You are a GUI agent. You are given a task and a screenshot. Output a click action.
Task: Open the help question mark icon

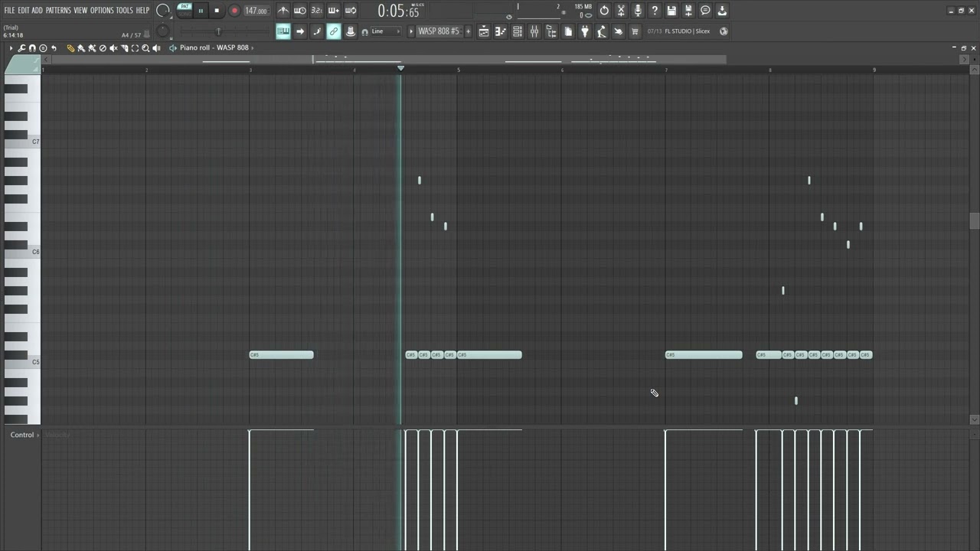pos(655,11)
